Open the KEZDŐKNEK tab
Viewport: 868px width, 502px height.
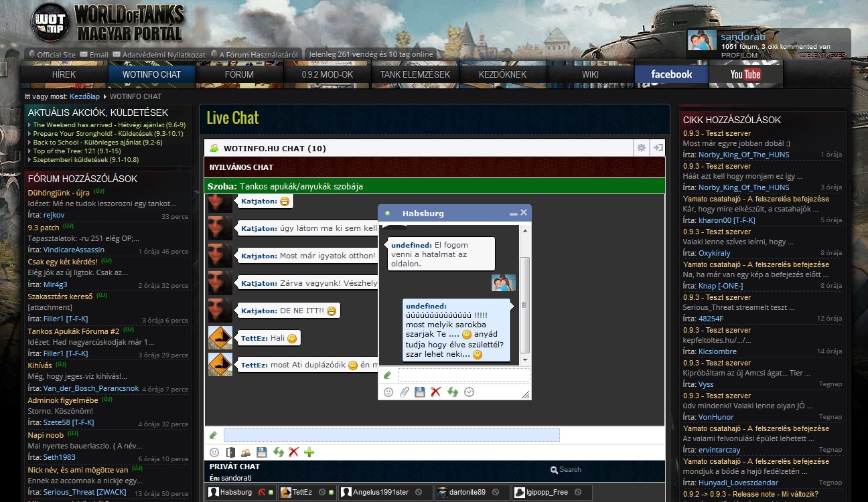click(x=503, y=74)
